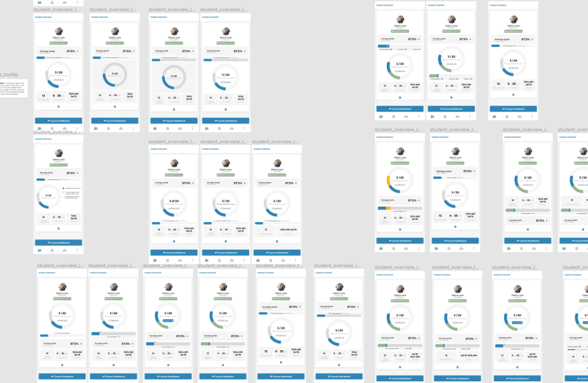Expand Average grade arrow in the legend artboard
This screenshot has width=588, height=383.
tap(78, 173)
